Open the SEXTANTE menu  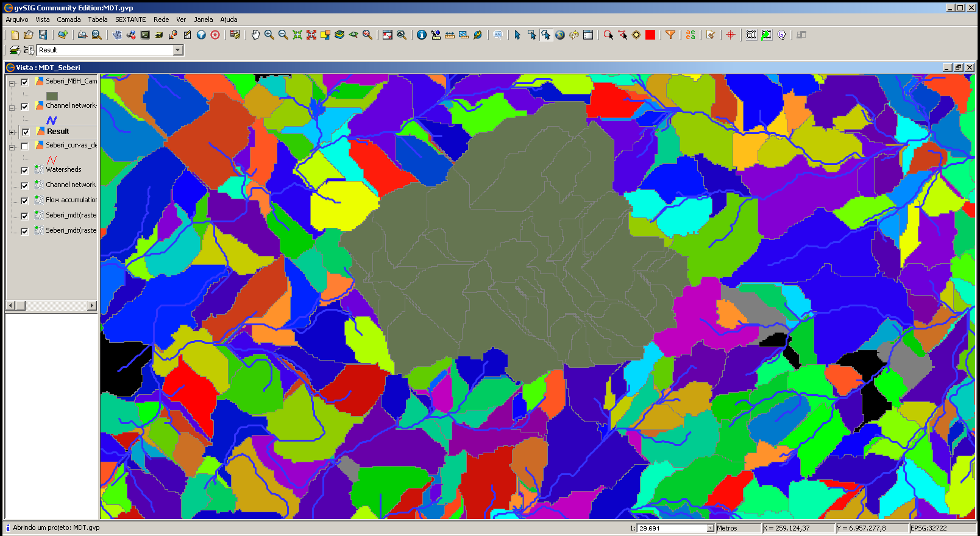pos(130,19)
